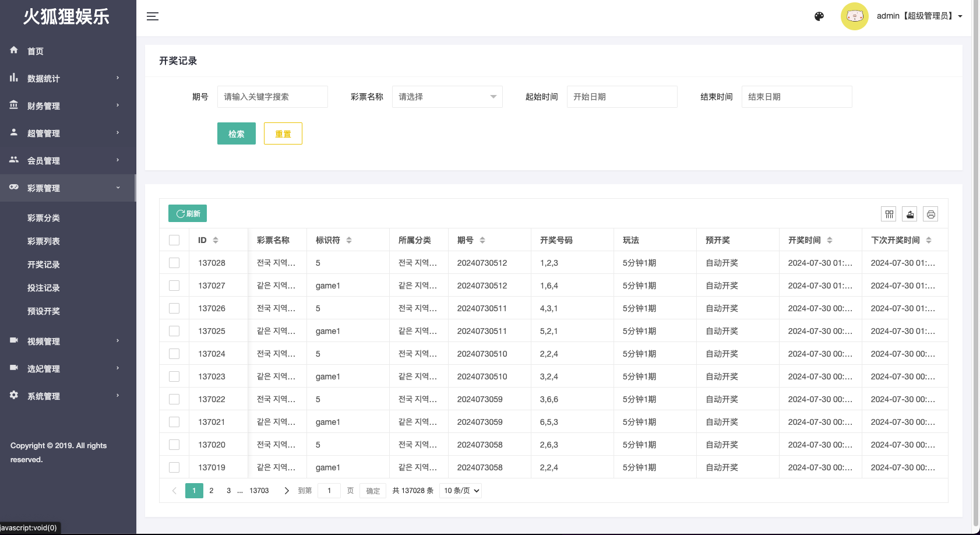Sort by 开奖时间 column arrows

coord(830,240)
